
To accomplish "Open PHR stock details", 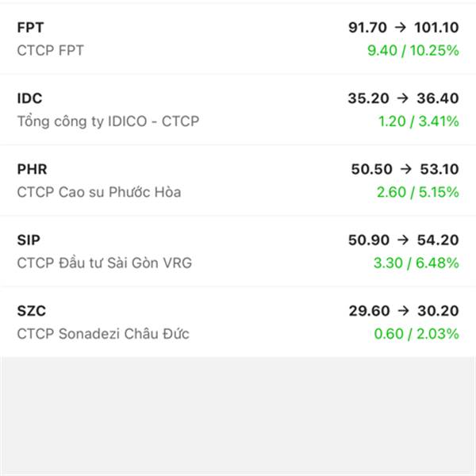I will pyautogui.click(x=238, y=180).
